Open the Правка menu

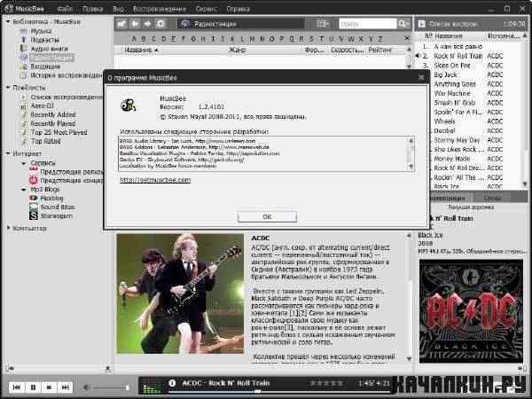click(92, 9)
